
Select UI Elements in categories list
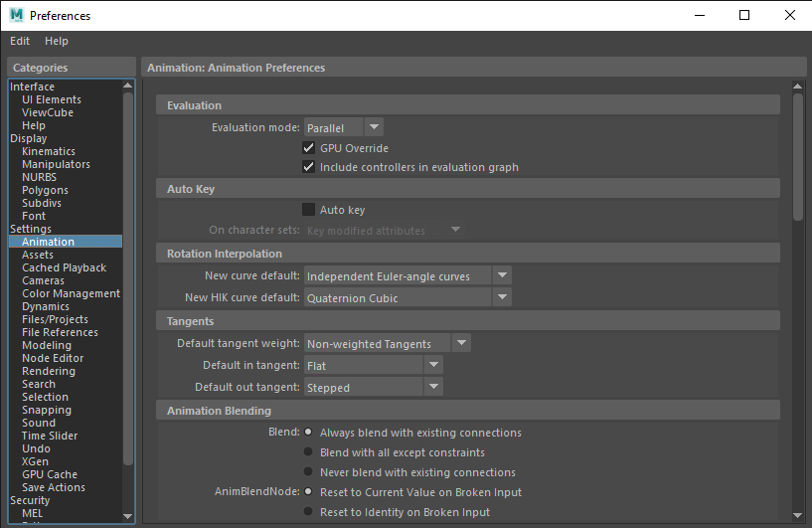(52, 99)
